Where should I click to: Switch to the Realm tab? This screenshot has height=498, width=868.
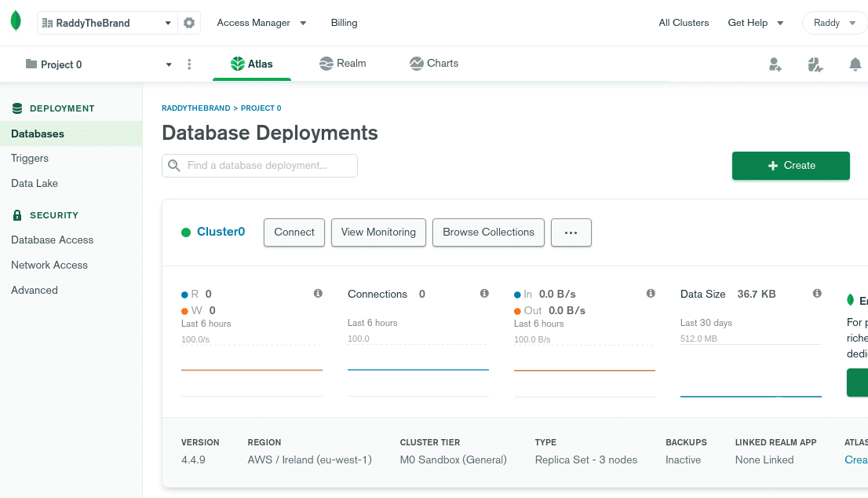click(x=343, y=63)
